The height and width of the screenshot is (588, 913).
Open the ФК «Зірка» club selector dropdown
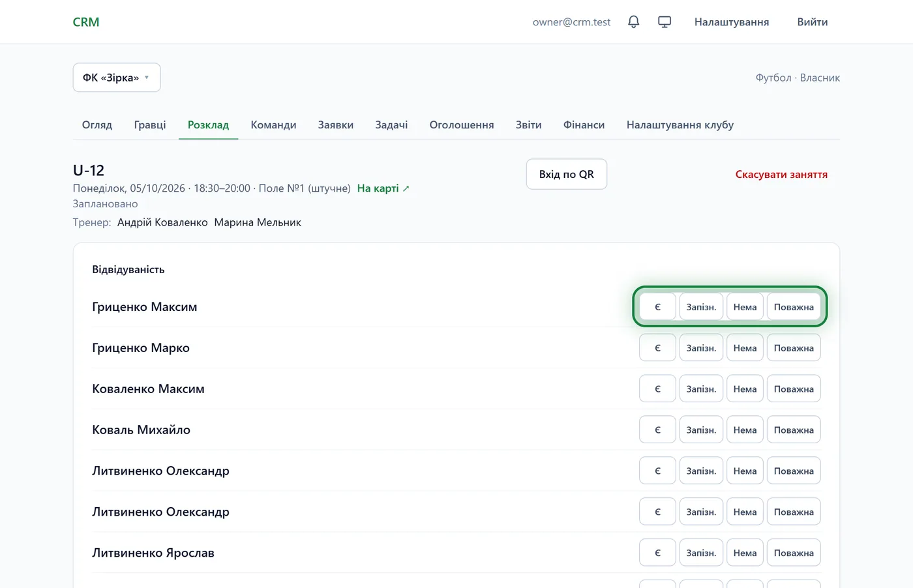pos(117,78)
